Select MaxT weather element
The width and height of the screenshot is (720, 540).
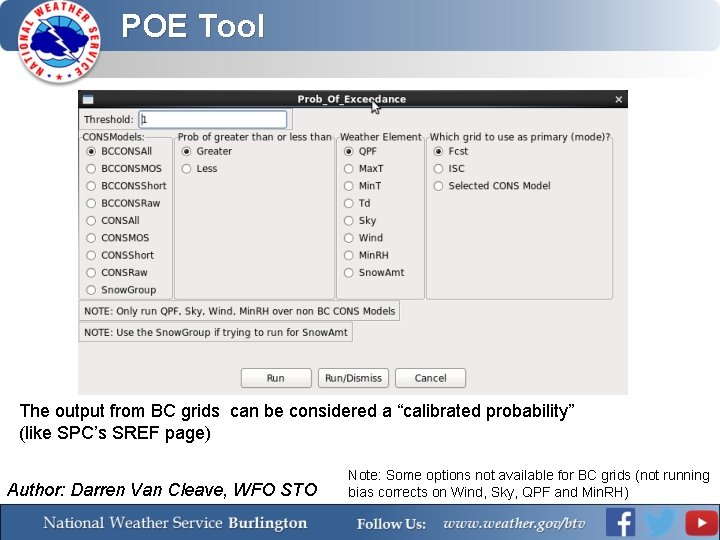point(364,169)
